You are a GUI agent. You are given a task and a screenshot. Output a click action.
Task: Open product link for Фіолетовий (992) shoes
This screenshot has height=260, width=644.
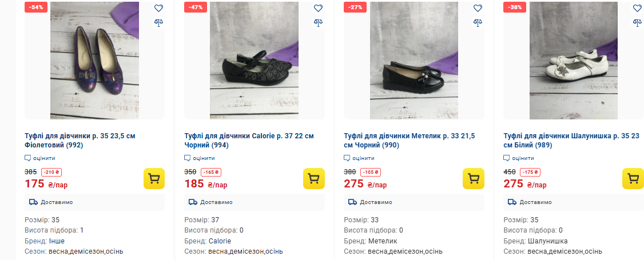[80, 141]
